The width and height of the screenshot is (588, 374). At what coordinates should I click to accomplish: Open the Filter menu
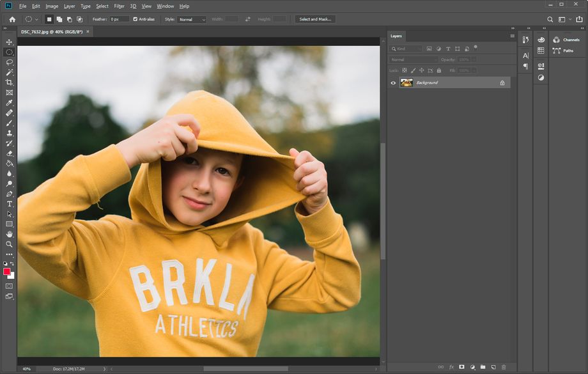pos(119,6)
